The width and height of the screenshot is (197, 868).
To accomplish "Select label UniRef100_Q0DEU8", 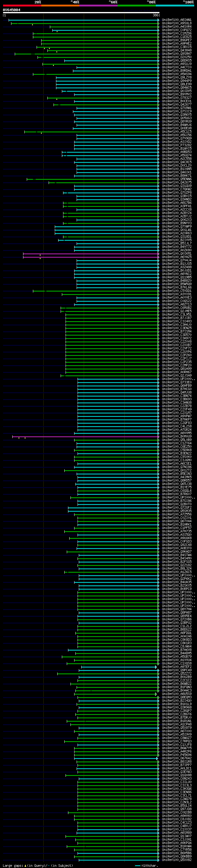I will click(176, 128).
